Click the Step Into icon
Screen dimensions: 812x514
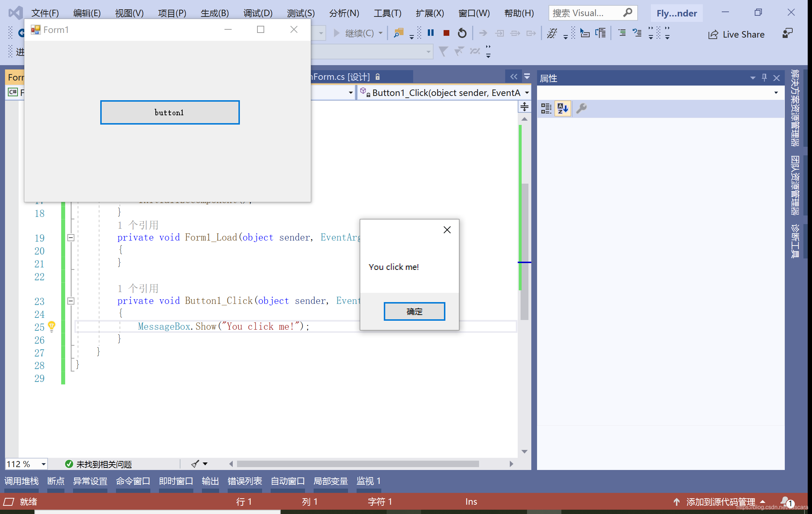(x=499, y=33)
